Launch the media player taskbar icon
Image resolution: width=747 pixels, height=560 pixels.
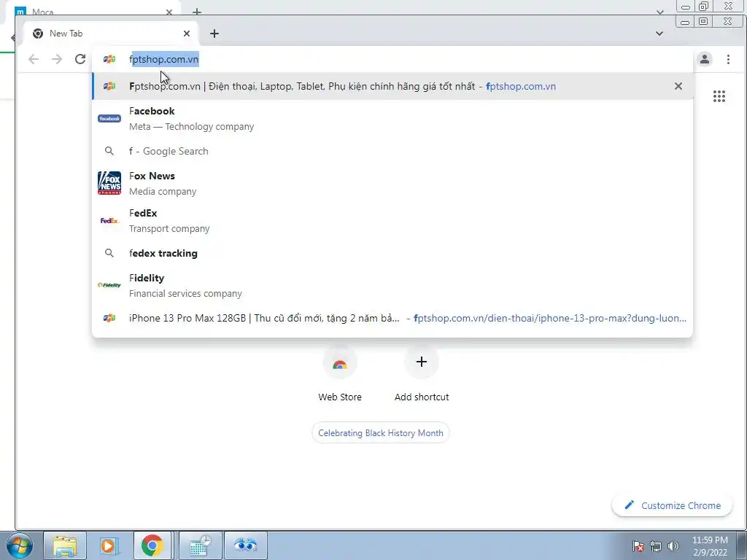tap(108, 545)
